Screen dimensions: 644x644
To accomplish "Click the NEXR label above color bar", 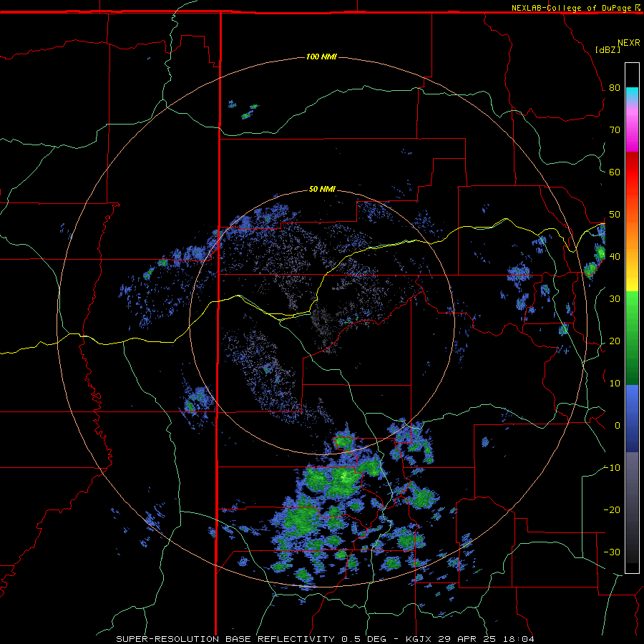I will pyautogui.click(x=628, y=43).
